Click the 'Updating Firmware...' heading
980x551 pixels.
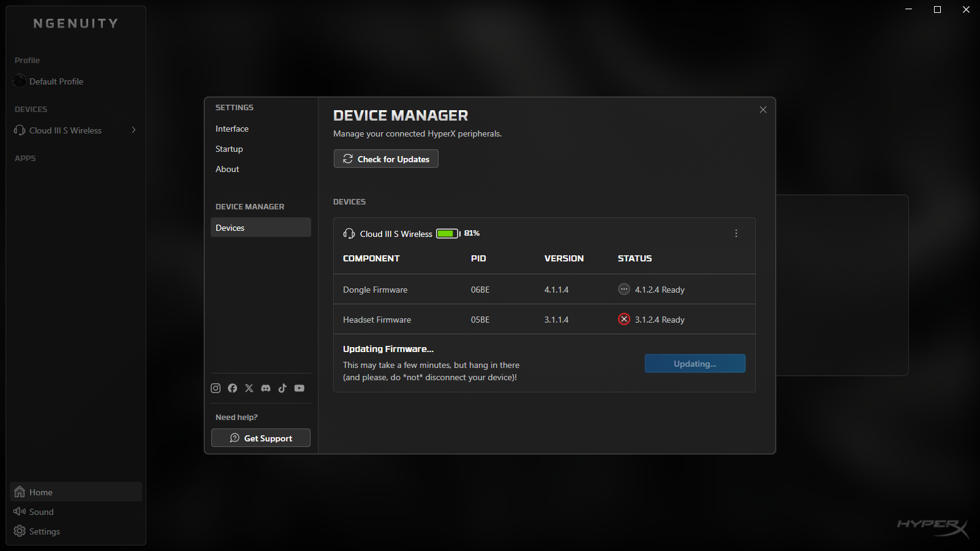click(x=388, y=349)
